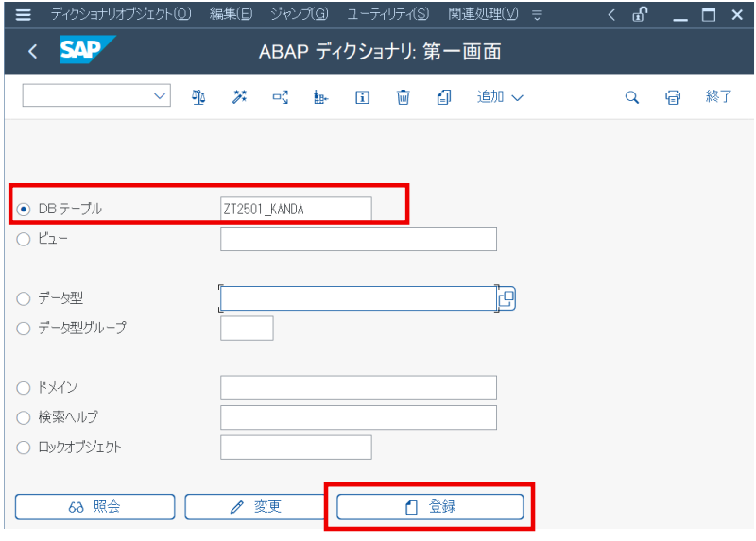Expand the menu bar overflow icon
The height and width of the screenshot is (541, 756).
tap(537, 15)
